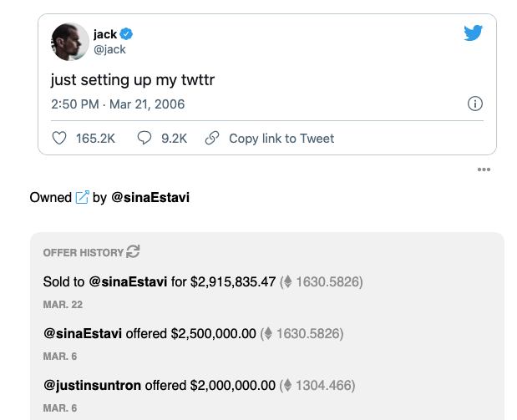
Task: Like the tweet with heart icon
Action: click(x=59, y=139)
